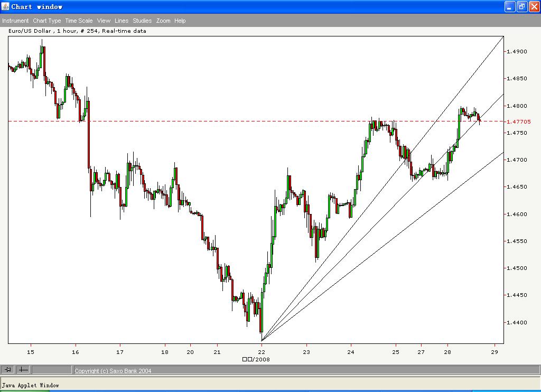The height and width of the screenshot is (392, 541).
Task: Click the pin icon in status bar
Action: [8, 370]
